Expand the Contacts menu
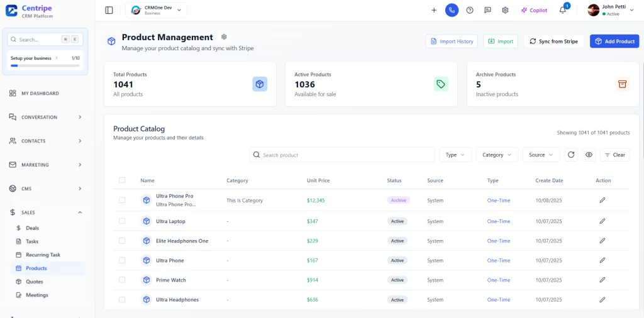 coord(45,141)
